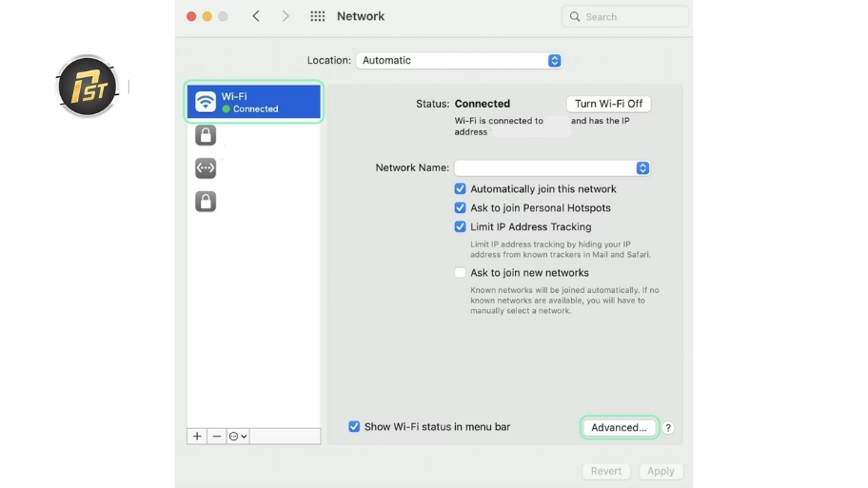Click the magnifier icon in Search
868x488 pixels.
point(575,16)
